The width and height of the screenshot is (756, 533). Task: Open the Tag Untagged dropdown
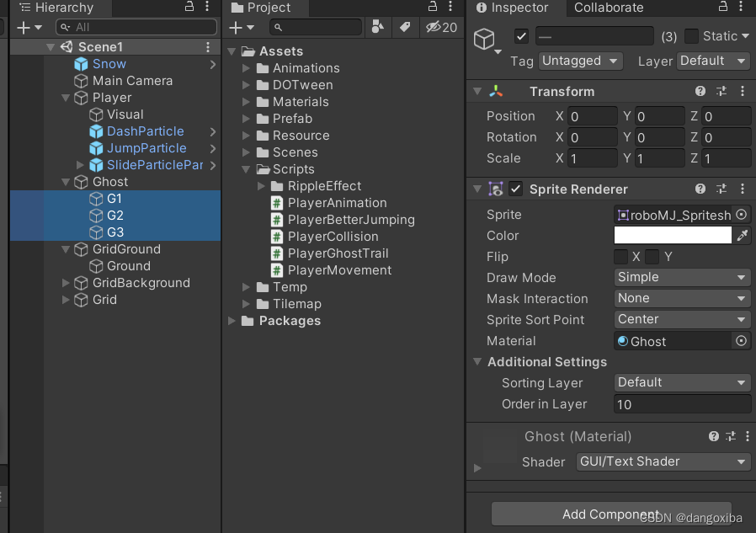[581, 61]
